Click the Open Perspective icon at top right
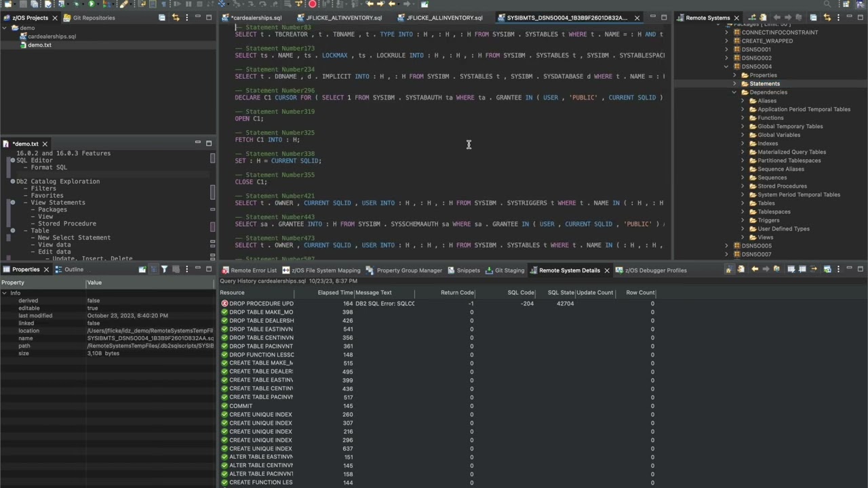The height and width of the screenshot is (488, 868). click(x=847, y=4)
